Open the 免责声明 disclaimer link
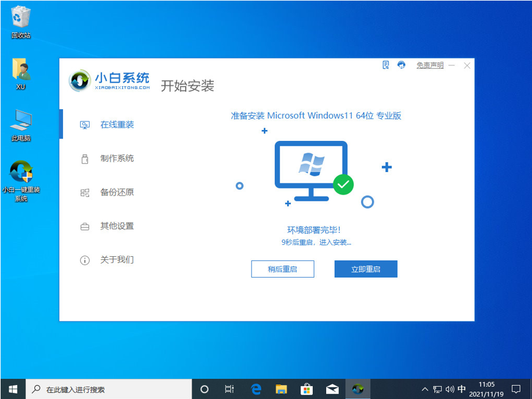Viewport: 532px width, 399px height. pyautogui.click(x=429, y=65)
